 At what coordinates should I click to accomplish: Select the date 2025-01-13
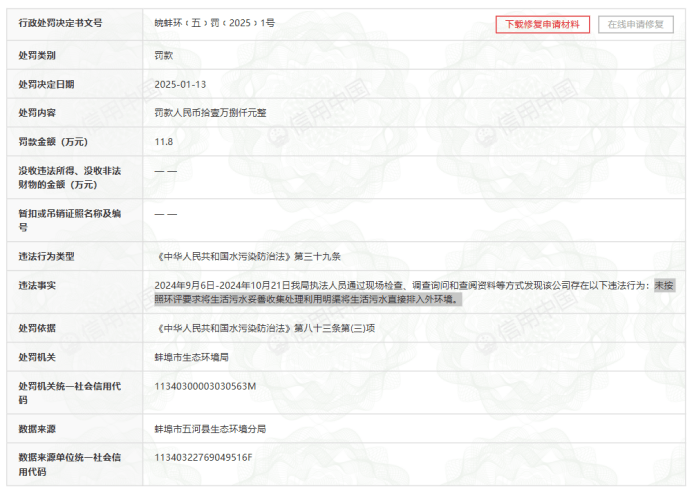[180, 84]
